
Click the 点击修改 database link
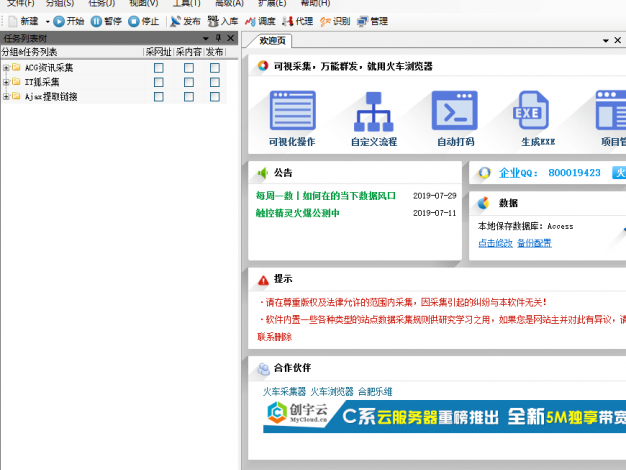coord(495,243)
